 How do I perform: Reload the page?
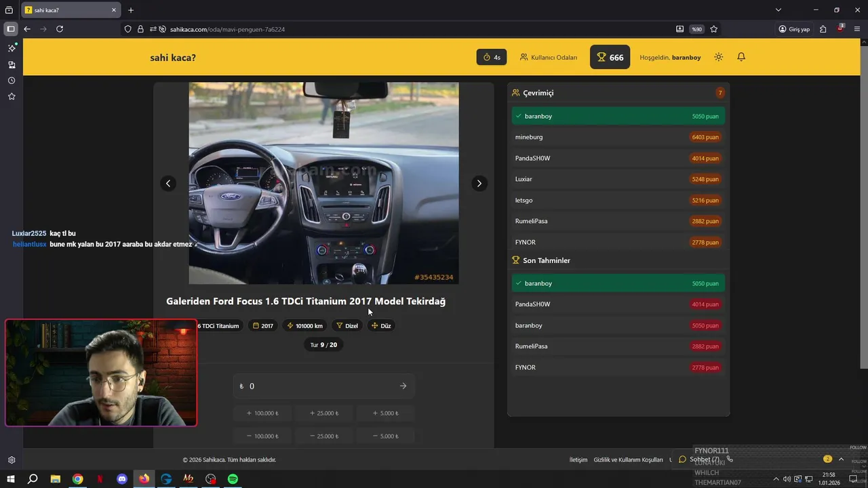tap(60, 29)
